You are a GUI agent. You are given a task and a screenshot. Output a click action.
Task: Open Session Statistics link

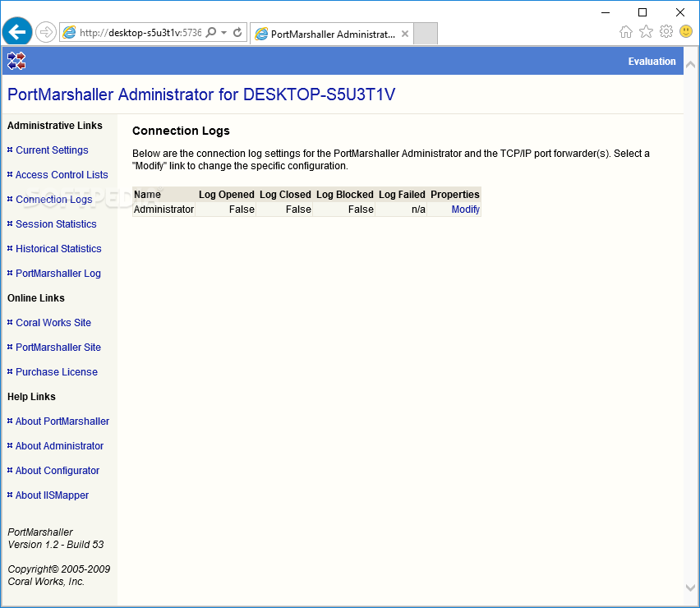[56, 224]
